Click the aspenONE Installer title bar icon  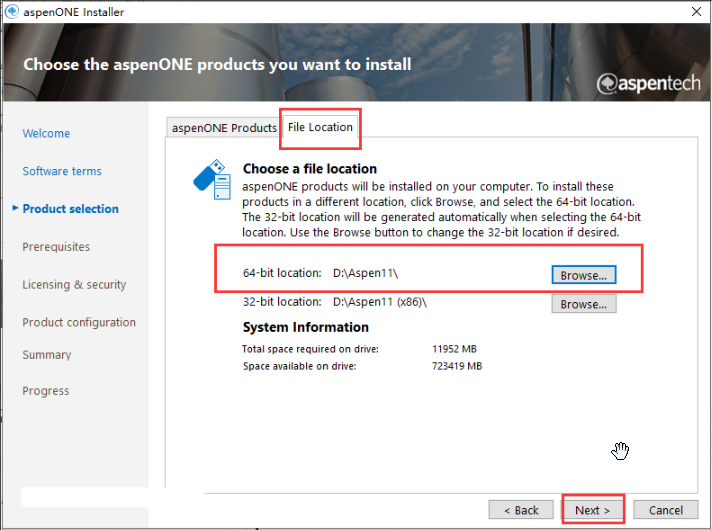coord(11,11)
